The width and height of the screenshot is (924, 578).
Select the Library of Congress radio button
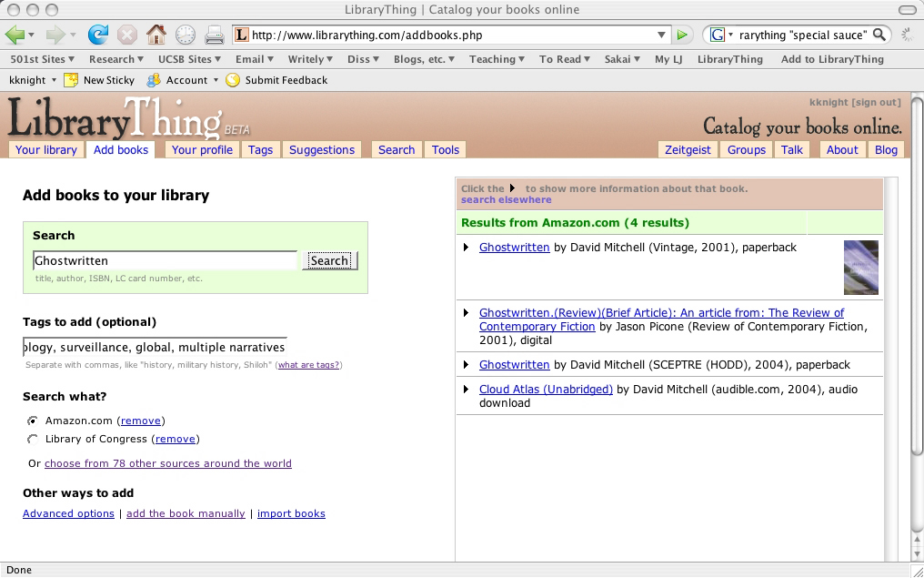tap(34, 439)
